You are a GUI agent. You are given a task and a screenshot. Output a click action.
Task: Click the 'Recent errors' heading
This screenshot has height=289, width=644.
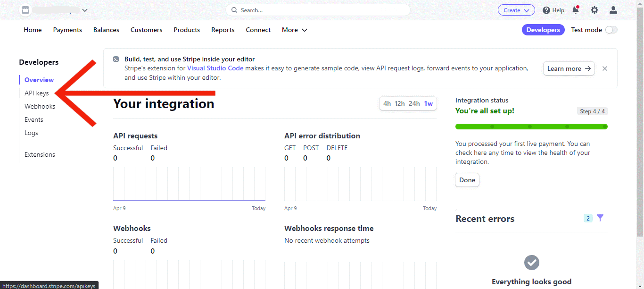(x=485, y=219)
